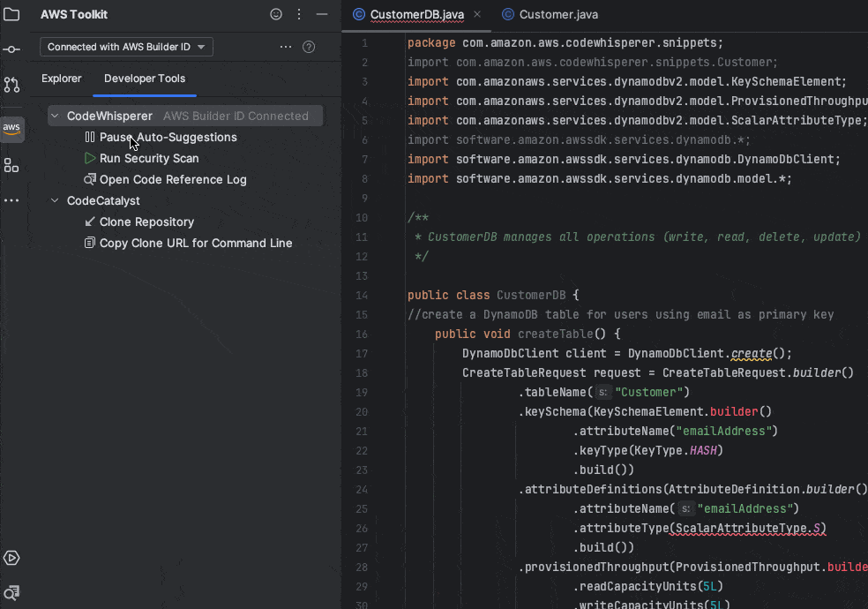Click the createTable() method signature
The height and width of the screenshot is (609, 868).
528,334
